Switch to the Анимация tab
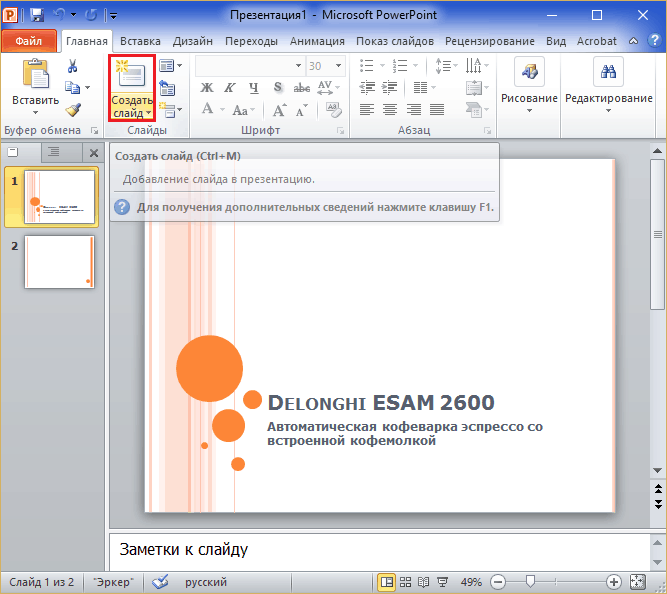The width and height of the screenshot is (667, 594). click(x=317, y=41)
